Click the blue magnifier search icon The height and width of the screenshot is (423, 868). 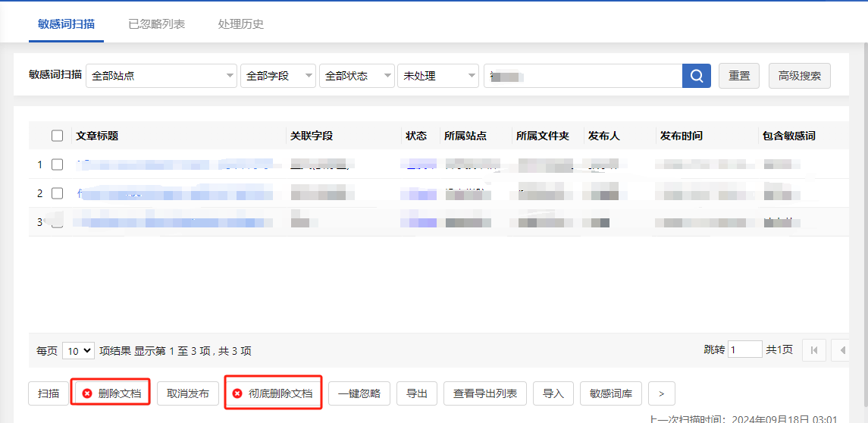696,76
